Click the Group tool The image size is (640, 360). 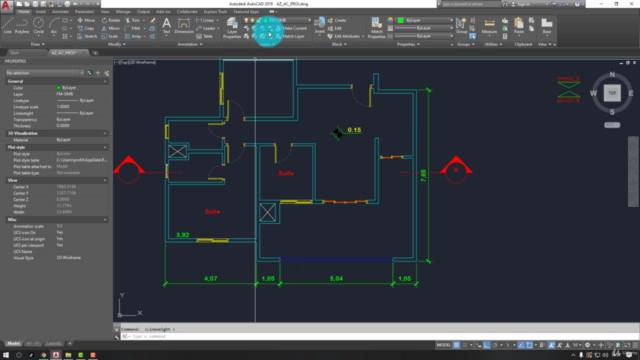[x=461, y=26]
